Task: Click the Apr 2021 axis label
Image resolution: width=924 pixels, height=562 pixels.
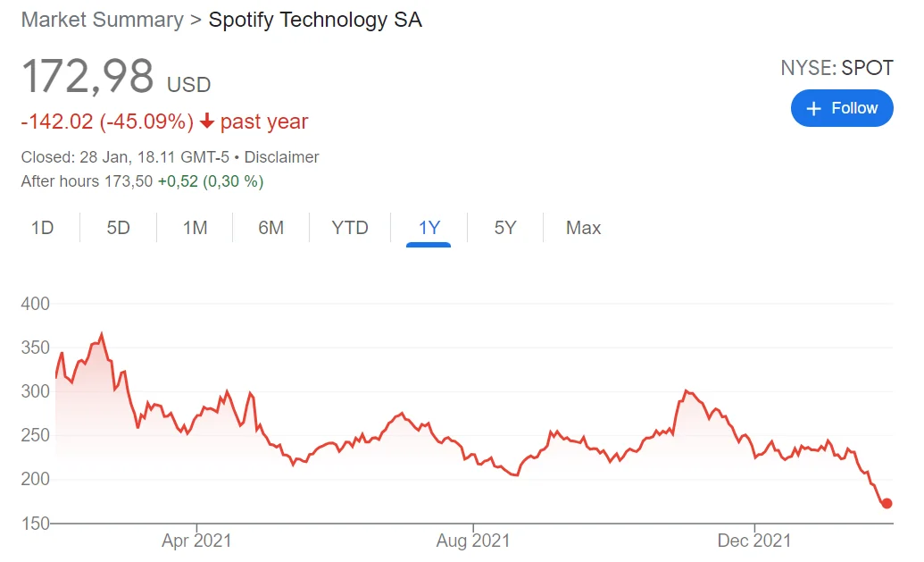Action: click(x=196, y=540)
